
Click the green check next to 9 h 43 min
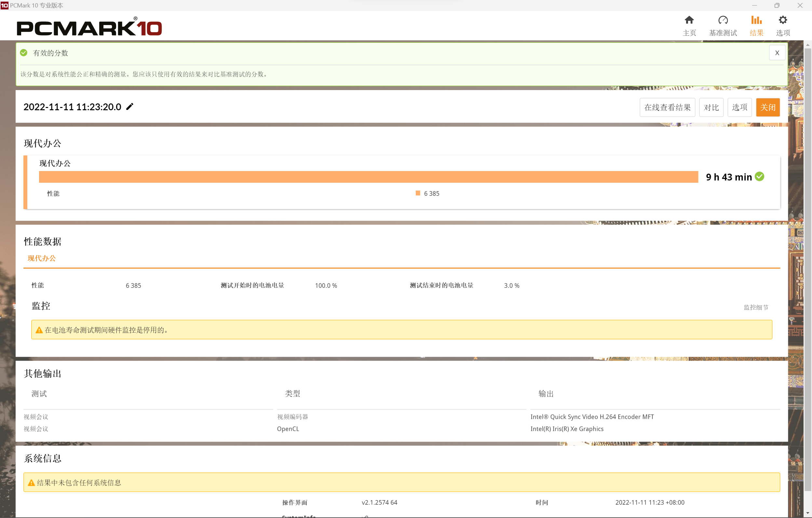[759, 176]
